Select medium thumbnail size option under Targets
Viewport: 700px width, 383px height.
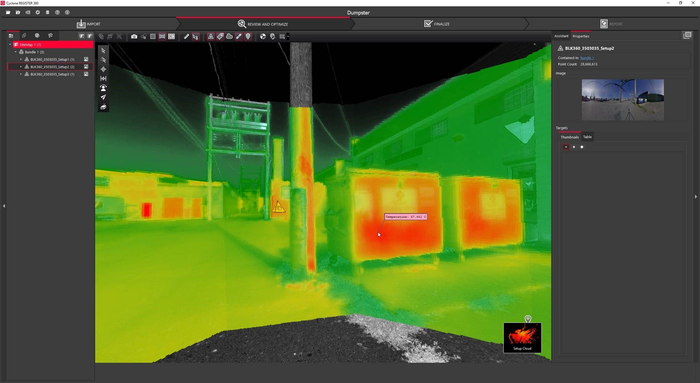click(x=574, y=147)
